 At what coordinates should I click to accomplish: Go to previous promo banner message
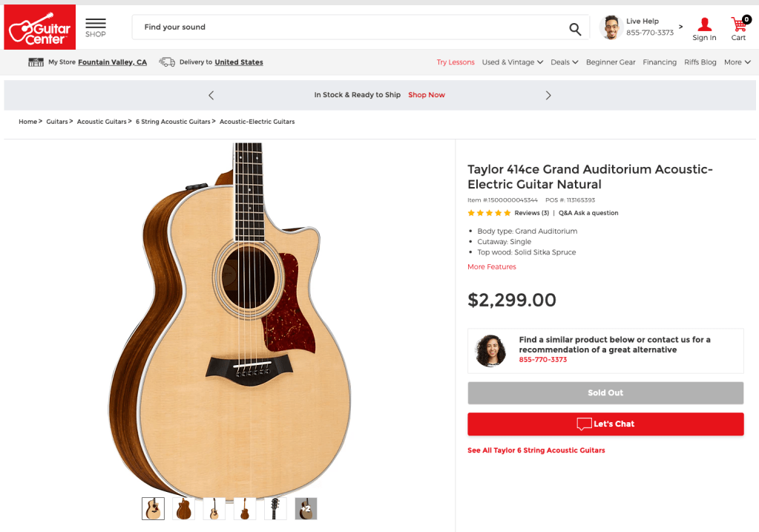211,95
